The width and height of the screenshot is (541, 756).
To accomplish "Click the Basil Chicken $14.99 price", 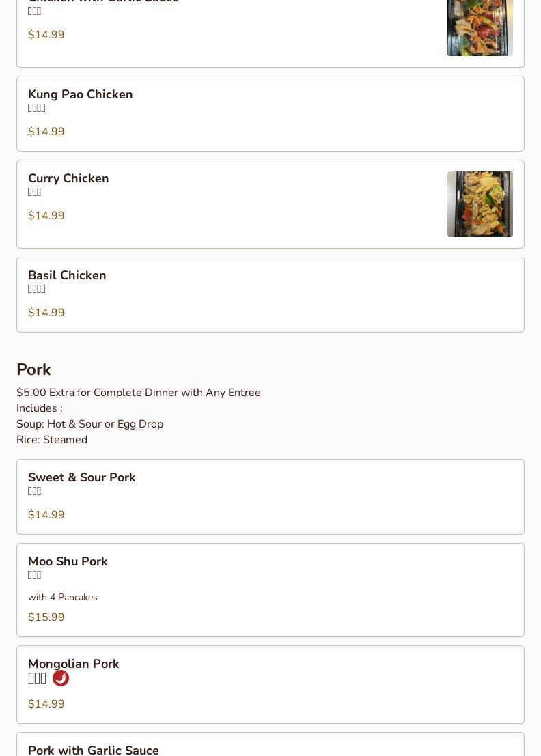I will pyautogui.click(x=46, y=313).
